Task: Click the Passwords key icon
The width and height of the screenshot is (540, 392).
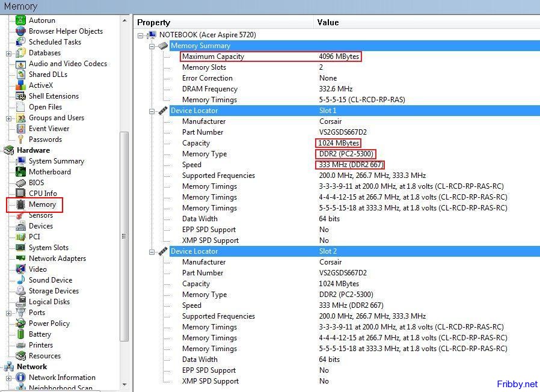Action: point(20,139)
